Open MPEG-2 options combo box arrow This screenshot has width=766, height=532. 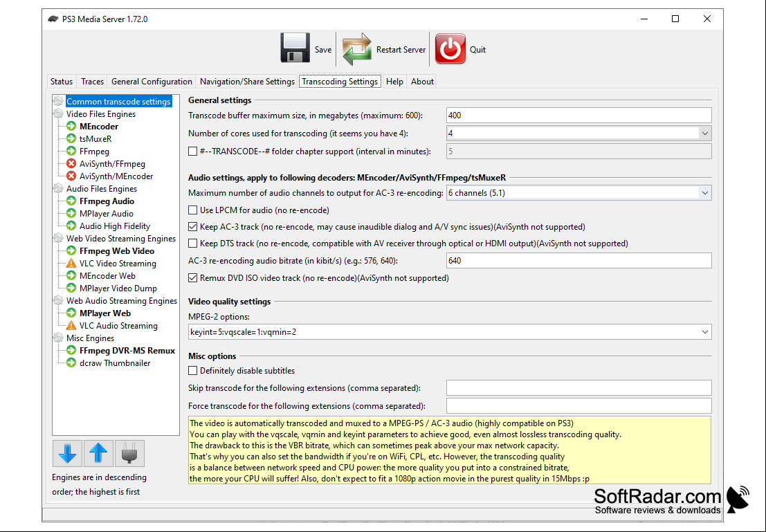(x=704, y=332)
